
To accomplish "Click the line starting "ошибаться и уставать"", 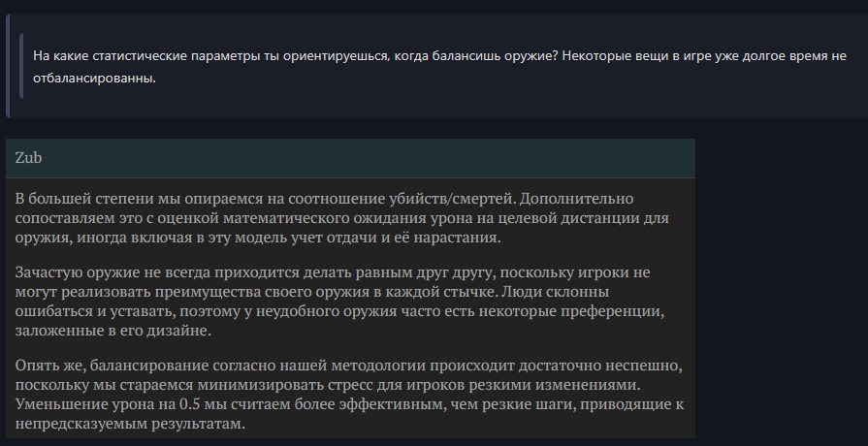I will (339, 311).
